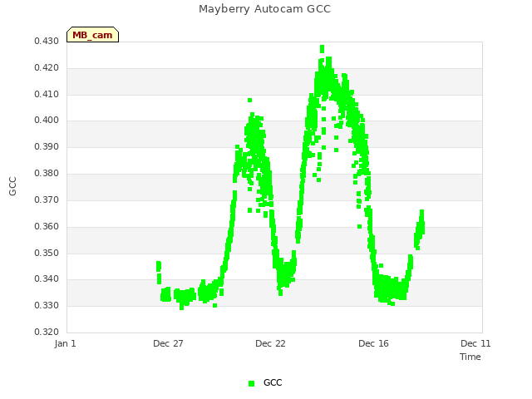Click the Dec 27 x-axis label
This screenshot has height=399, width=532.
[x=168, y=343]
